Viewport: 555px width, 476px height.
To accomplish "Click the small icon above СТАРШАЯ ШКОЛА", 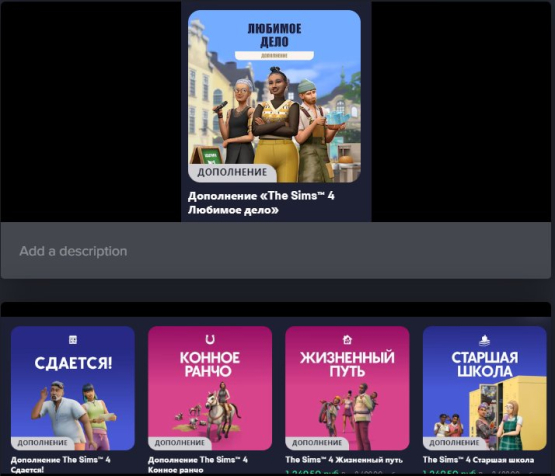I will tap(484, 340).
